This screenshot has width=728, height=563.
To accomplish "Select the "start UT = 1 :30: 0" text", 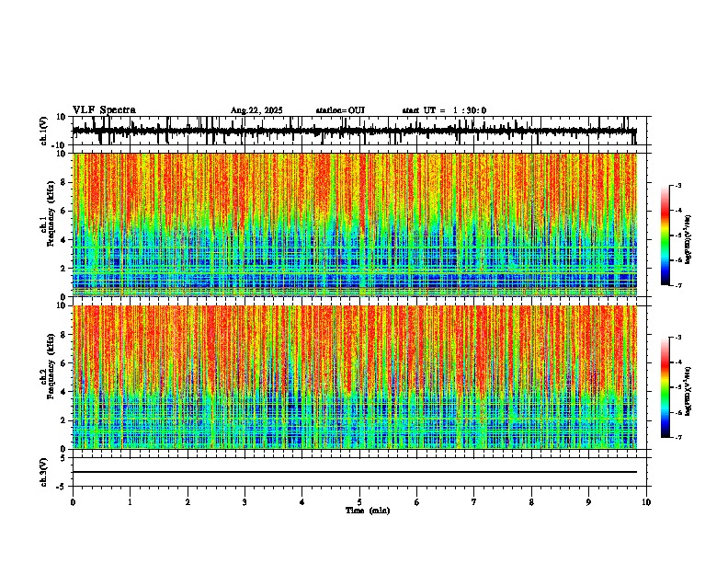I will pyautogui.click(x=444, y=110).
